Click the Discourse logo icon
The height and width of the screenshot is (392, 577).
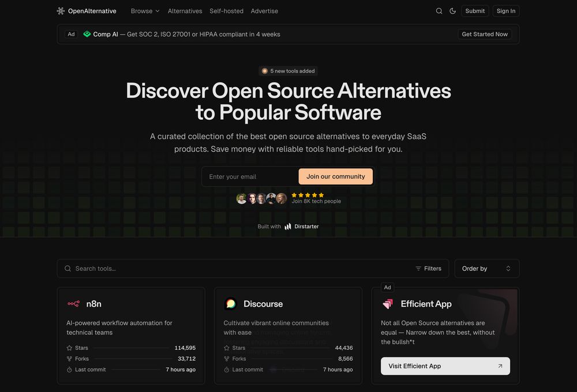click(x=231, y=304)
